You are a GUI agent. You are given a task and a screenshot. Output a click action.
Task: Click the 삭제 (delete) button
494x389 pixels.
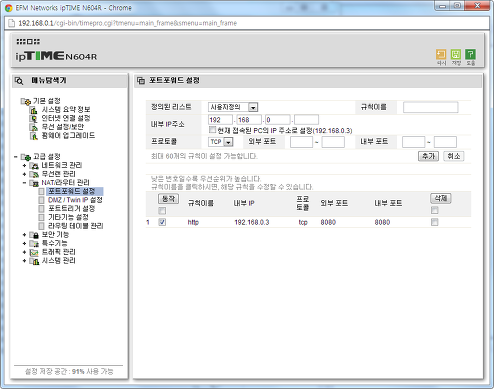[x=441, y=198]
